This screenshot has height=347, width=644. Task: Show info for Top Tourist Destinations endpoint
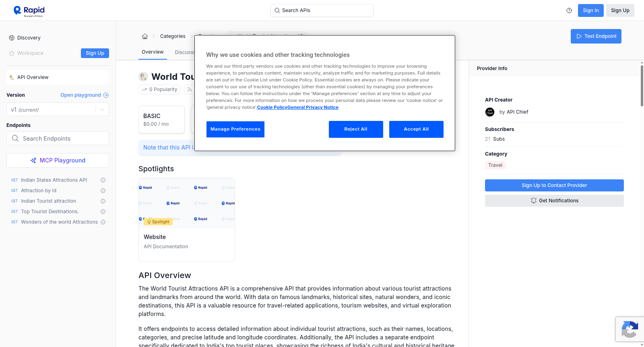(x=103, y=212)
